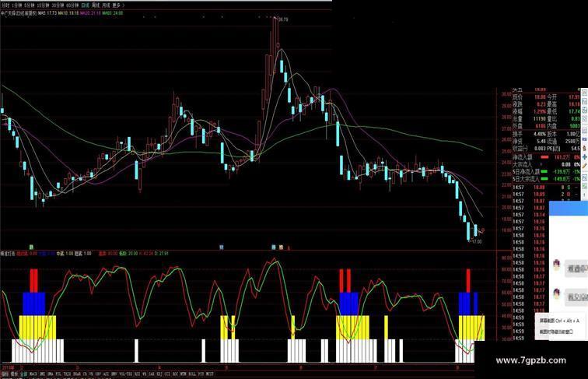Apply the MCST indicator
Screen dimensions: 588x379
210,374
